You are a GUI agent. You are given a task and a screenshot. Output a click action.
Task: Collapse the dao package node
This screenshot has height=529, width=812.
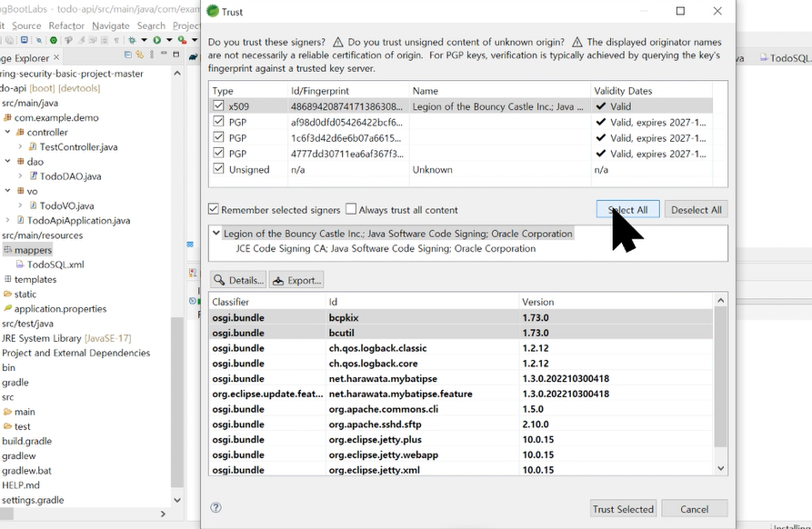(8, 161)
